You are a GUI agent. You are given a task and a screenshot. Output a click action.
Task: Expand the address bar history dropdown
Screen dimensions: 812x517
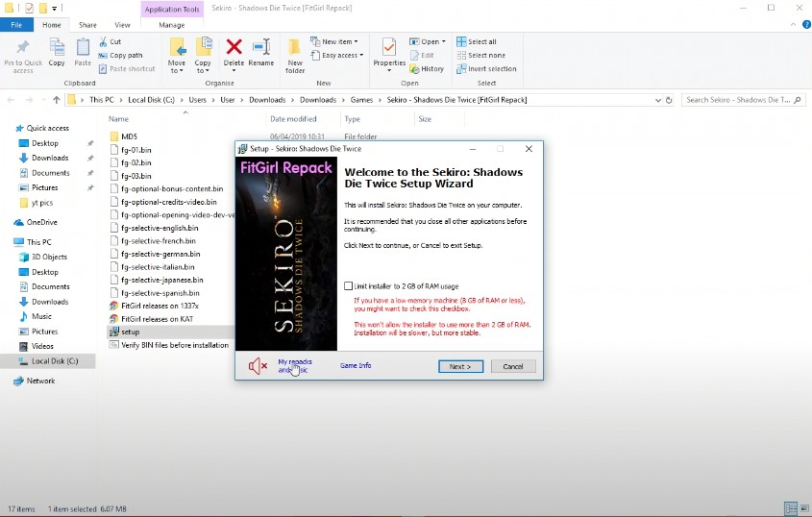click(x=657, y=100)
